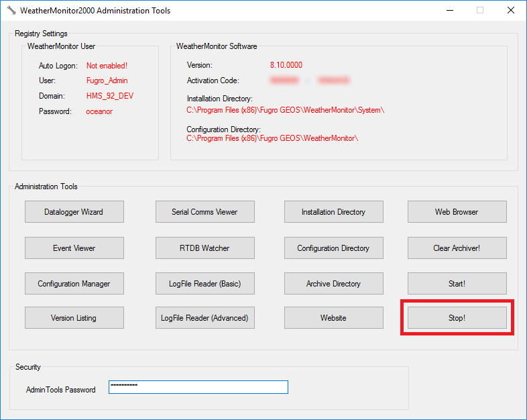Viewport: 527px width, 420px height.
Task: Launch the Serial Comms Viewer
Action: click(205, 212)
